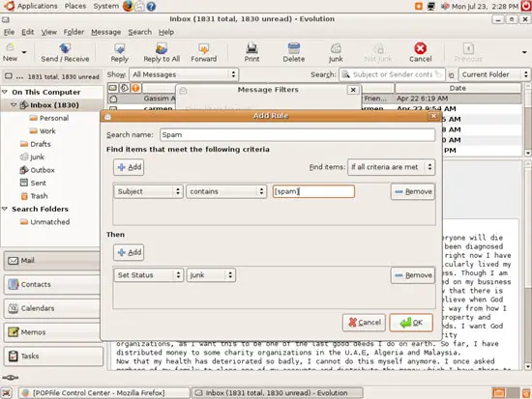Image resolution: width=532 pixels, height=399 pixels.
Task: Close the Message Filters dialog
Action: (x=353, y=90)
